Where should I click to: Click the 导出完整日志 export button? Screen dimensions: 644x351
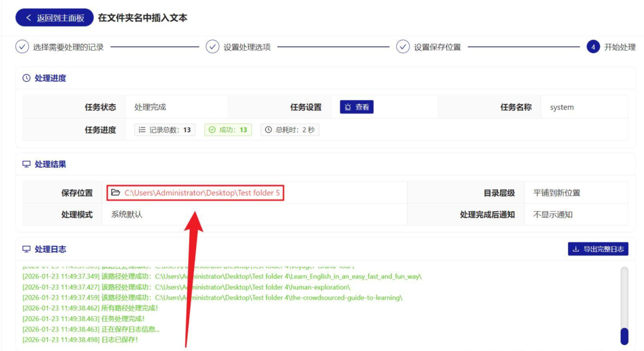[598, 249]
